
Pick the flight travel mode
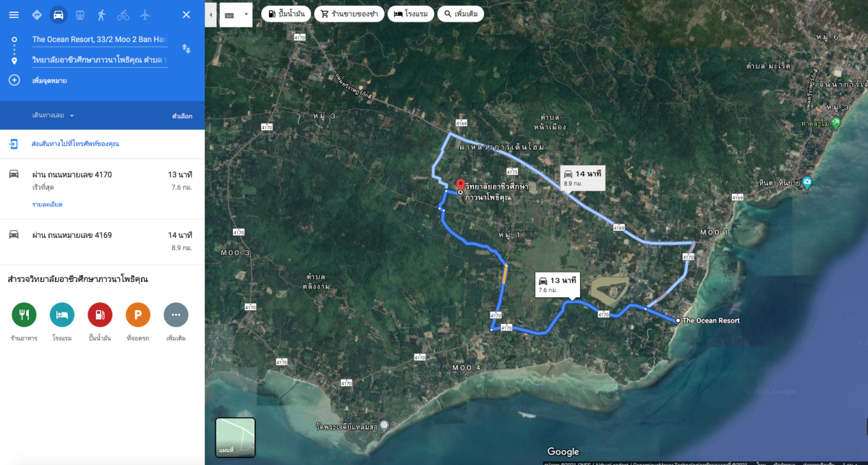pyautogui.click(x=144, y=14)
